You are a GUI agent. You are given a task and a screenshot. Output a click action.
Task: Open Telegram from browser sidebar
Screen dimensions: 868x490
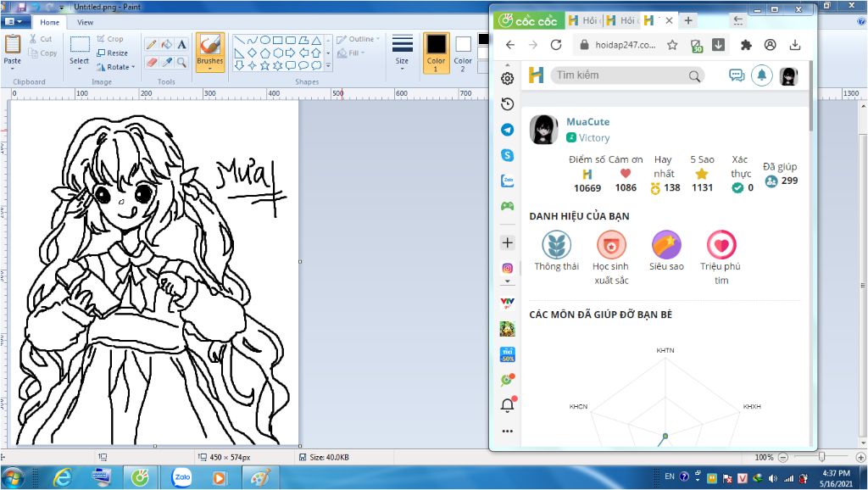[507, 130]
